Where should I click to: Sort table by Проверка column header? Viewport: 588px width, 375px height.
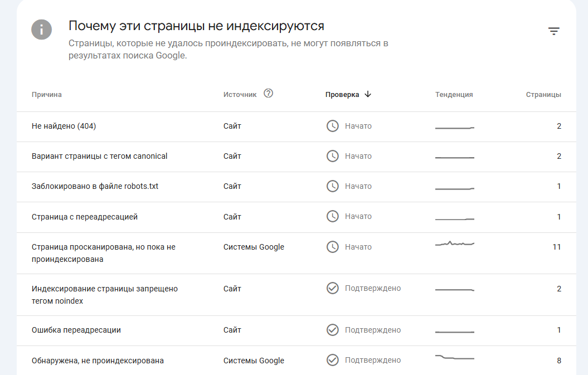coord(342,95)
